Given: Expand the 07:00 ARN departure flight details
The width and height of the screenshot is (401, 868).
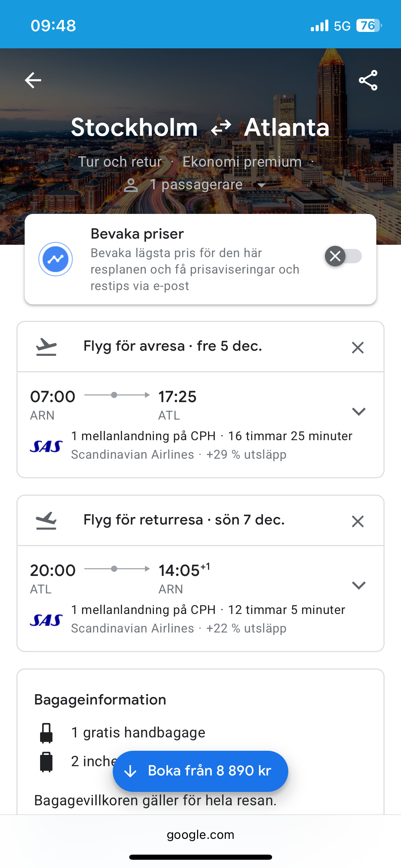Looking at the screenshot, I should (x=359, y=411).
